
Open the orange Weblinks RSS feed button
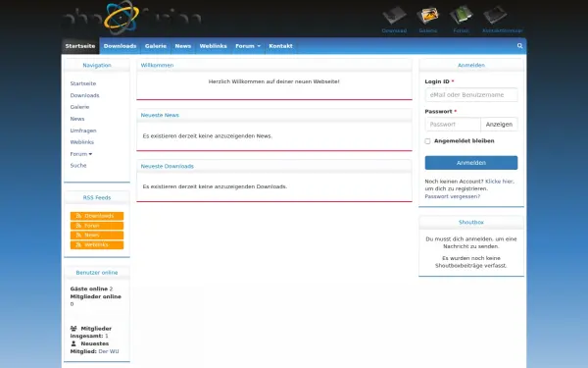97,244
